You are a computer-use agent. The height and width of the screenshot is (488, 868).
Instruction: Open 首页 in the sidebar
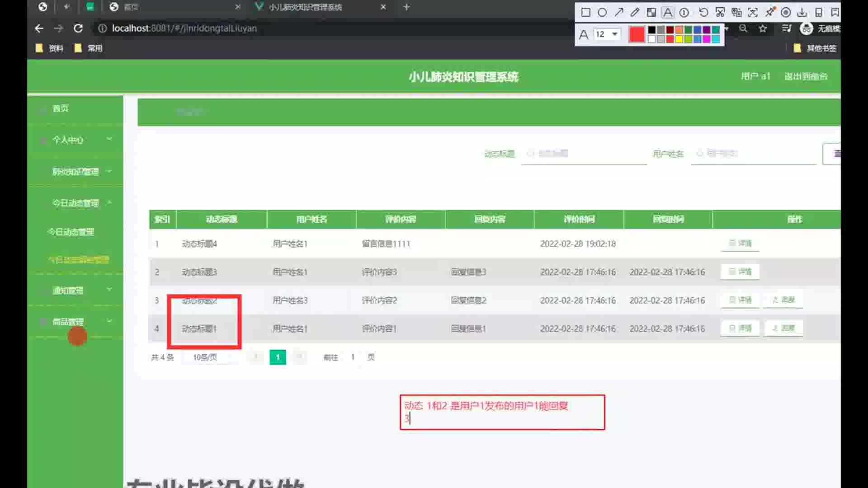[x=61, y=108]
